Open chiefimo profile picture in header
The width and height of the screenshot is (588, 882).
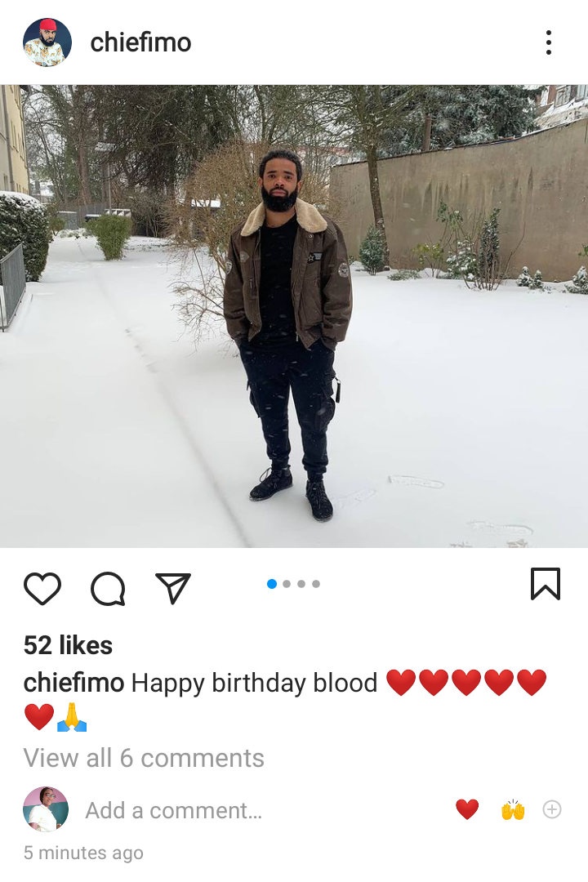(47, 42)
